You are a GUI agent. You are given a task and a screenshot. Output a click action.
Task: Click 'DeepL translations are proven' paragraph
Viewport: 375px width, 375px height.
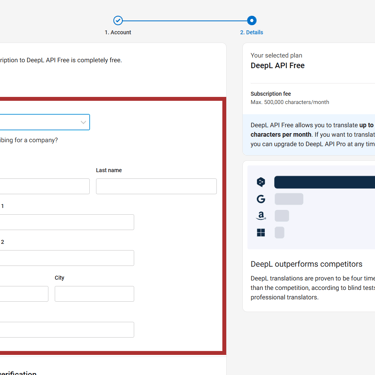pyautogui.click(x=312, y=288)
